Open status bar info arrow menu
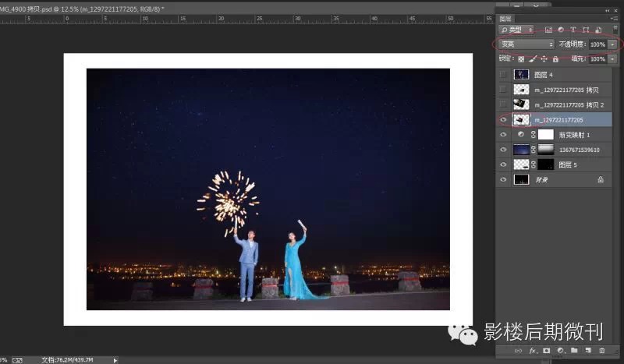 115,360
